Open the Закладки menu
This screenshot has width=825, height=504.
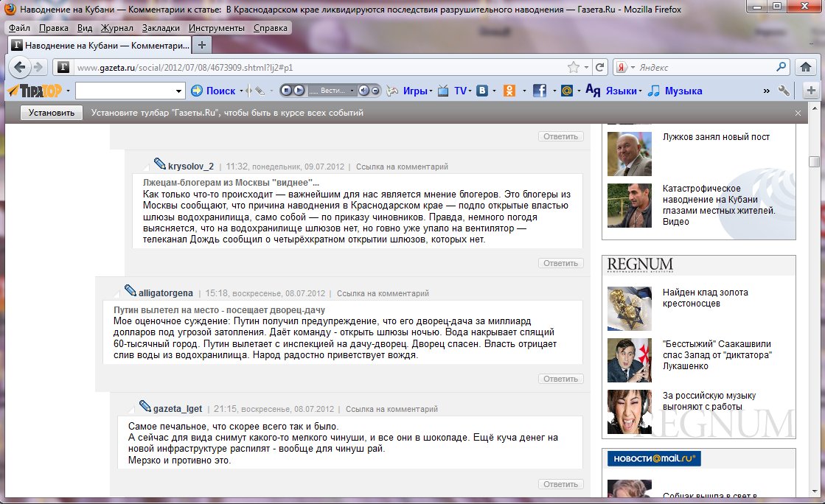[159, 28]
